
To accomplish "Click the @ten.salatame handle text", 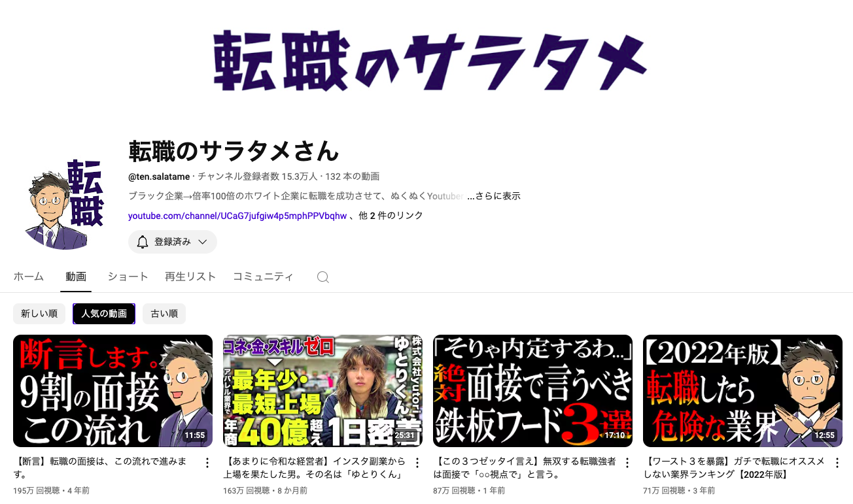I will click(159, 176).
